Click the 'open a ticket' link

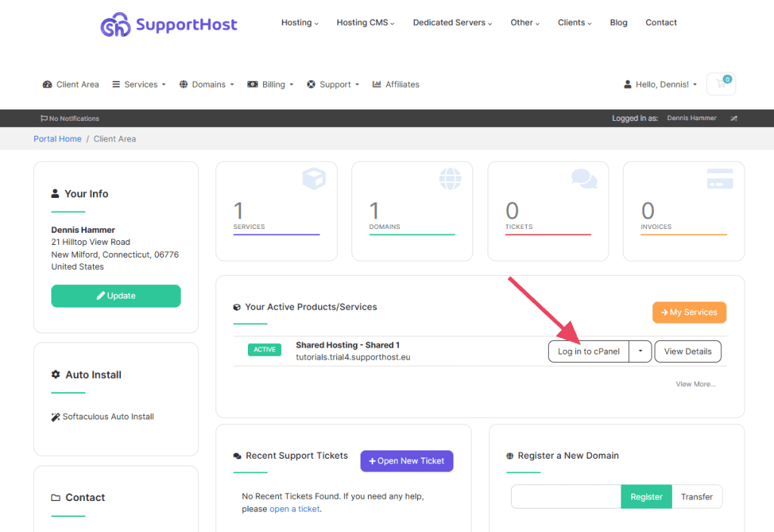coord(295,509)
